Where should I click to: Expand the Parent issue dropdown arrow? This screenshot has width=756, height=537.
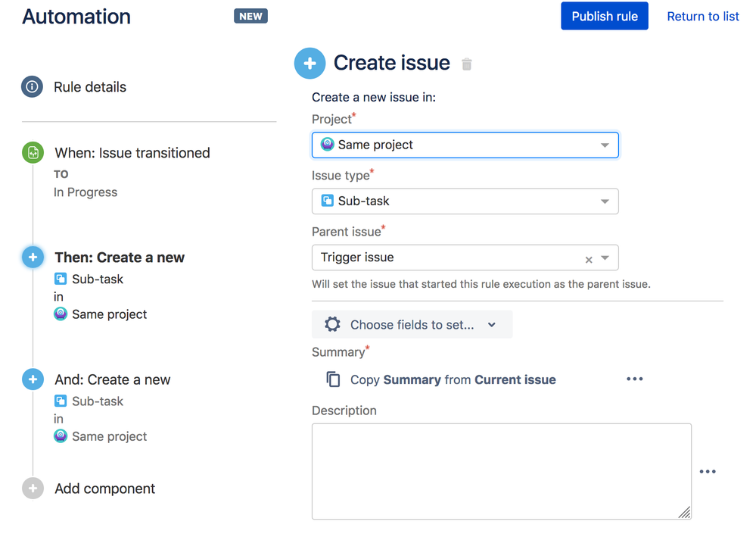tap(605, 258)
